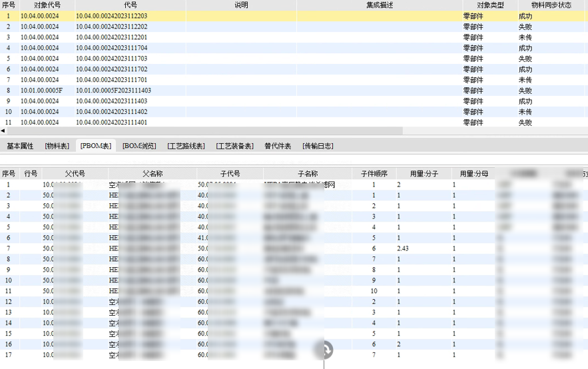Click the 用量:分母 column header
Viewport: 588px width, 369px height.
point(474,174)
